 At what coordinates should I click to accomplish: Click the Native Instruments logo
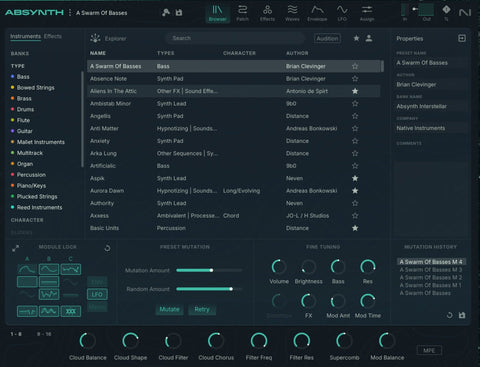[x=465, y=13]
